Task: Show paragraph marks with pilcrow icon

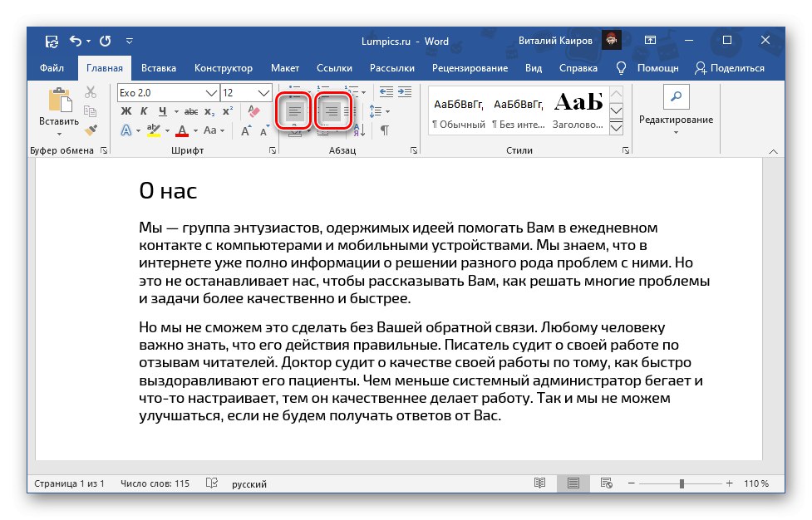Action: click(384, 130)
